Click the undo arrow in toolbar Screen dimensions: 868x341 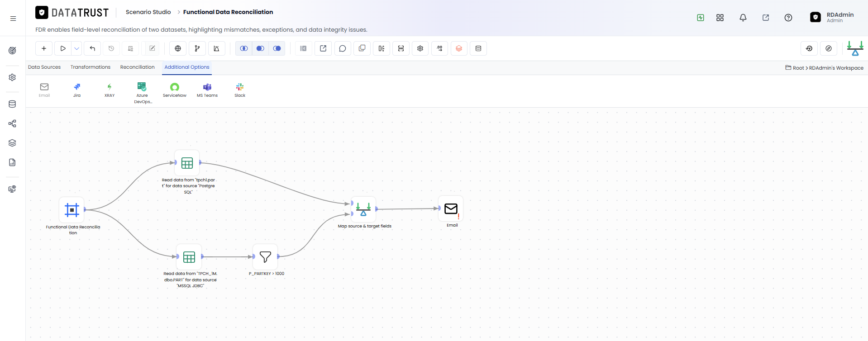coord(92,48)
